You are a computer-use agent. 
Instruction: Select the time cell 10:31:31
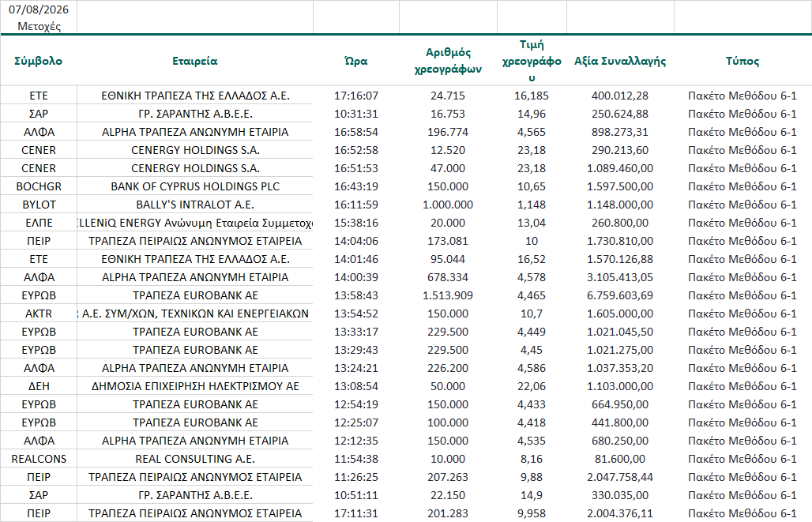356,114
